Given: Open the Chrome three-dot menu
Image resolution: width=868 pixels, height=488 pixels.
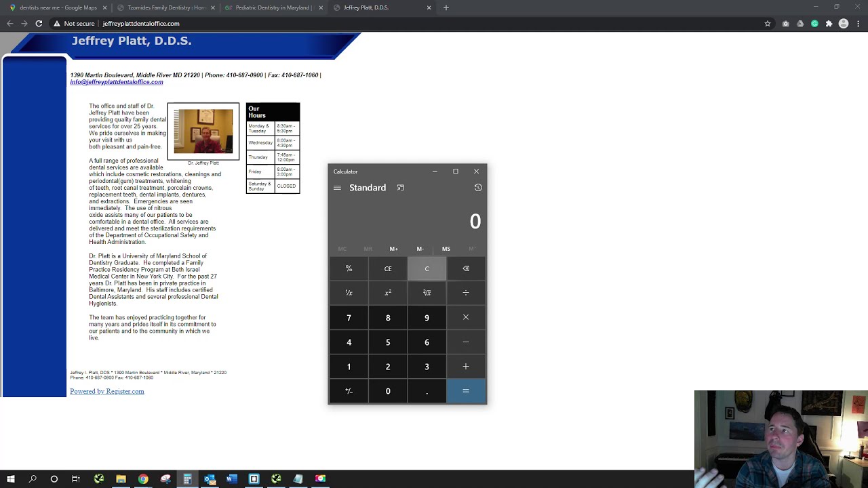Looking at the screenshot, I should point(859,24).
